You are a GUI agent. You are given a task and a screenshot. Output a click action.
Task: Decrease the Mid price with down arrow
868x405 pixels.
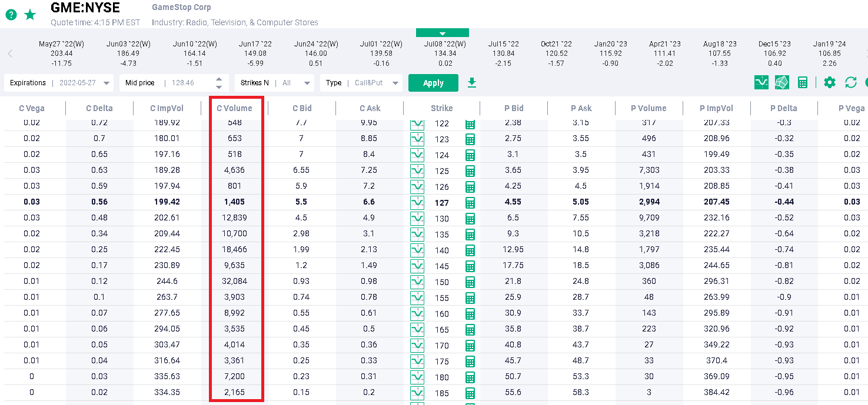(x=219, y=87)
